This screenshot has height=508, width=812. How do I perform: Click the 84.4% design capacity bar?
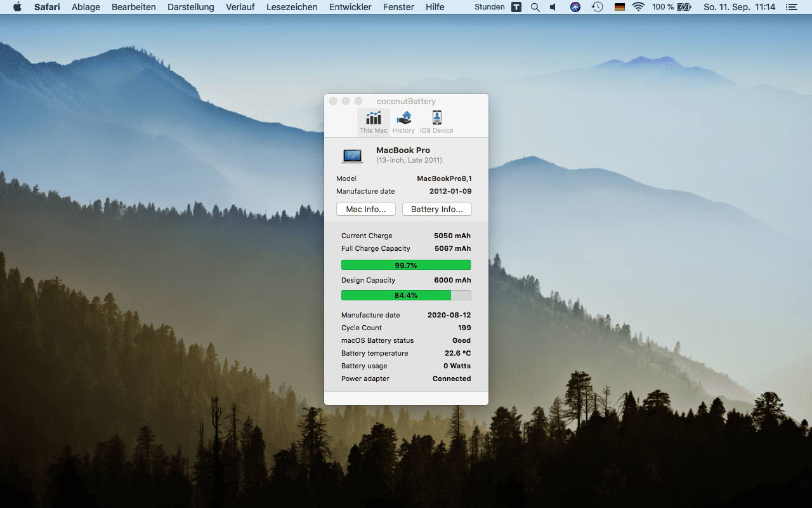point(406,295)
